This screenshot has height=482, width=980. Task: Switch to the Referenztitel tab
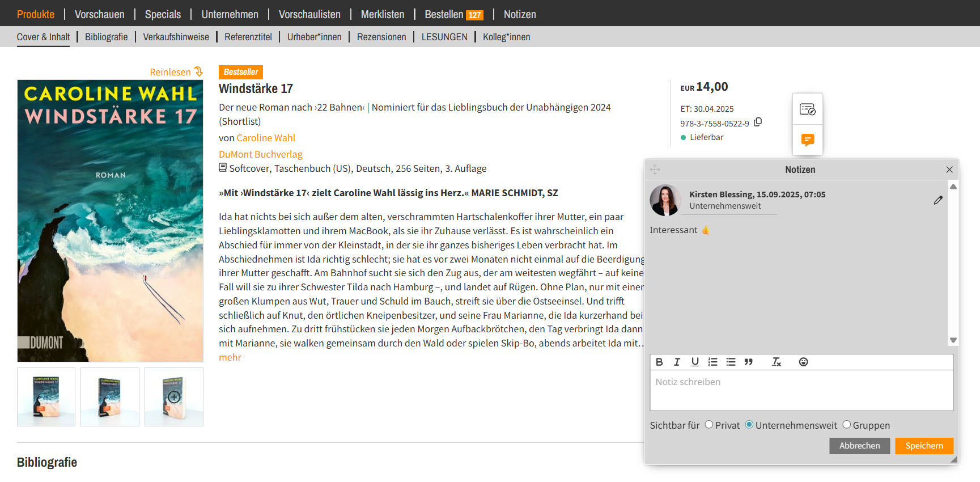[248, 37]
